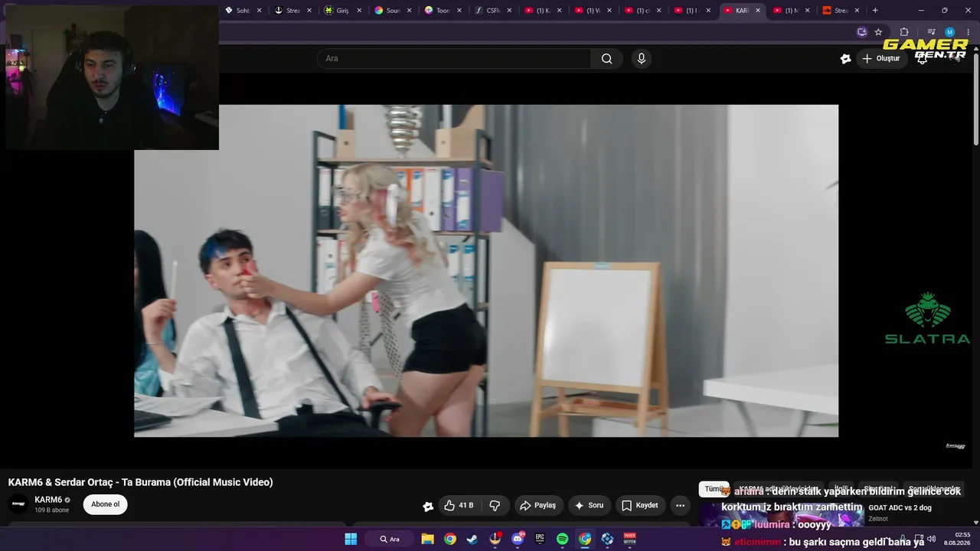The image size is (980, 551).
Task: Open the Paylaş share button
Action: (537, 505)
